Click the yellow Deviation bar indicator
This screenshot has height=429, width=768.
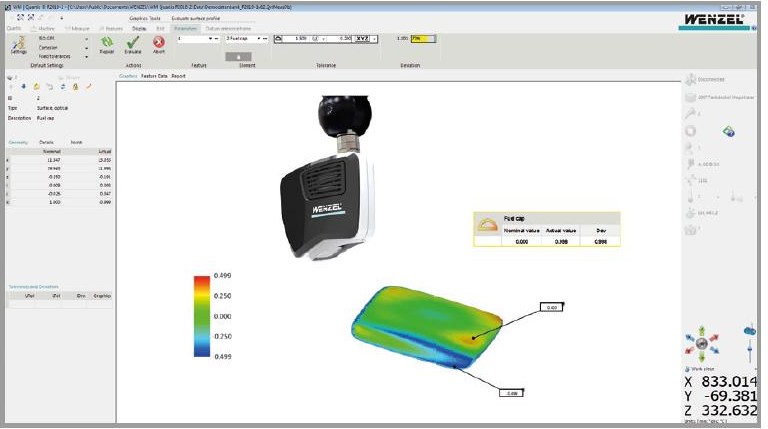click(423, 39)
